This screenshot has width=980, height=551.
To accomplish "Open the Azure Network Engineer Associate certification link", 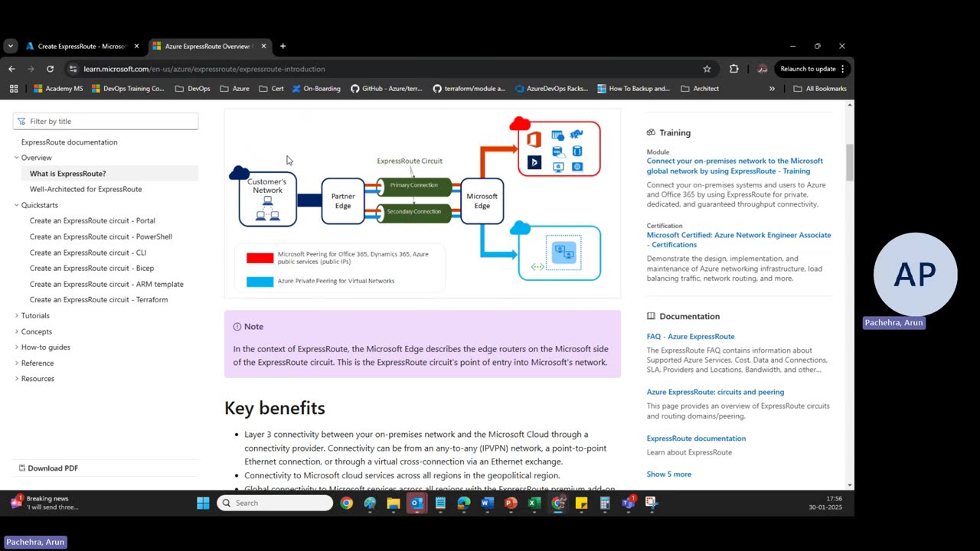I will click(739, 240).
